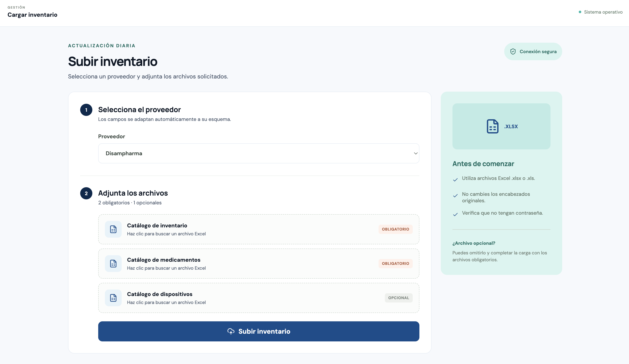Click the checkmark beside Utiliza archivos Excel

tap(455, 179)
